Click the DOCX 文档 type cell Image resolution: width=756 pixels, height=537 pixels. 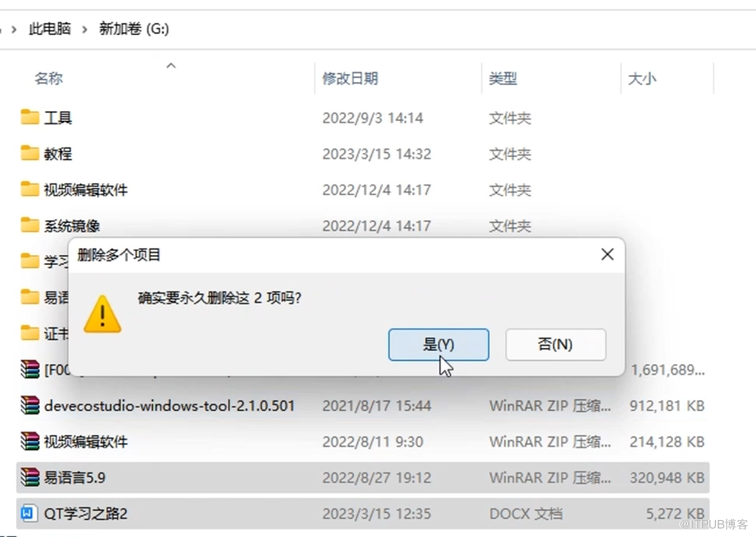pos(526,513)
